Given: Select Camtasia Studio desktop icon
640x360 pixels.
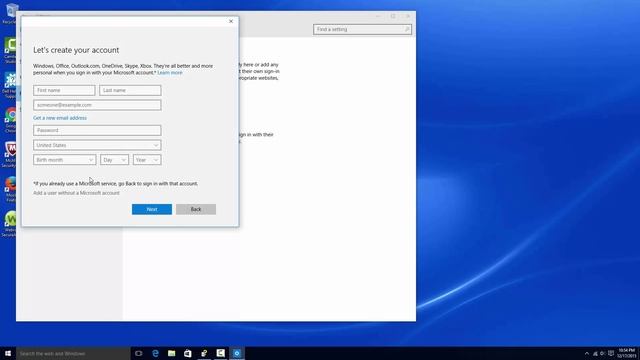Looking at the screenshot, I should pyautogui.click(x=10, y=51).
